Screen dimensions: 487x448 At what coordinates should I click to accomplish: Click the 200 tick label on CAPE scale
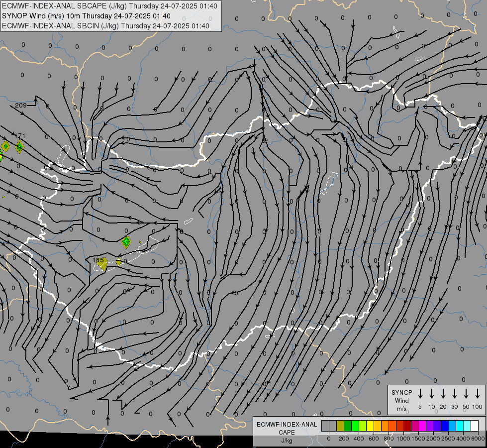point(344,439)
